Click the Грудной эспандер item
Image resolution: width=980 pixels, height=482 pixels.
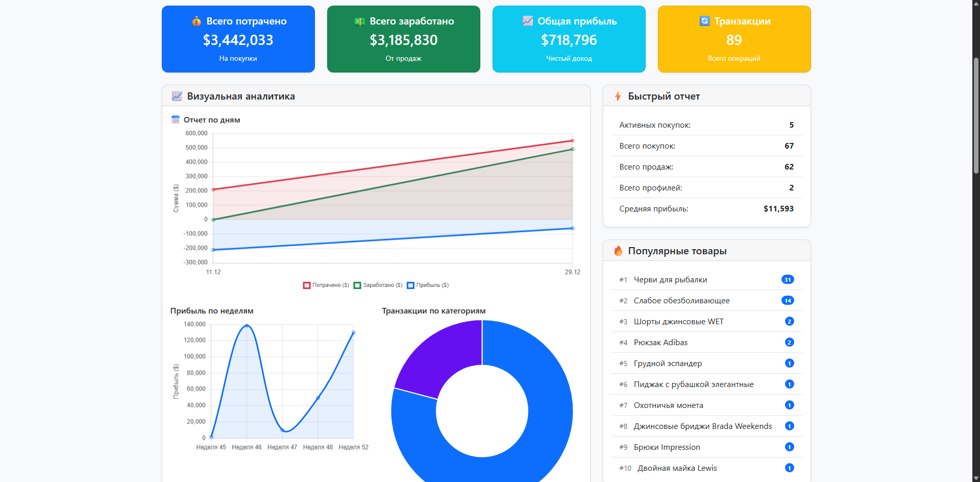[707, 364]
